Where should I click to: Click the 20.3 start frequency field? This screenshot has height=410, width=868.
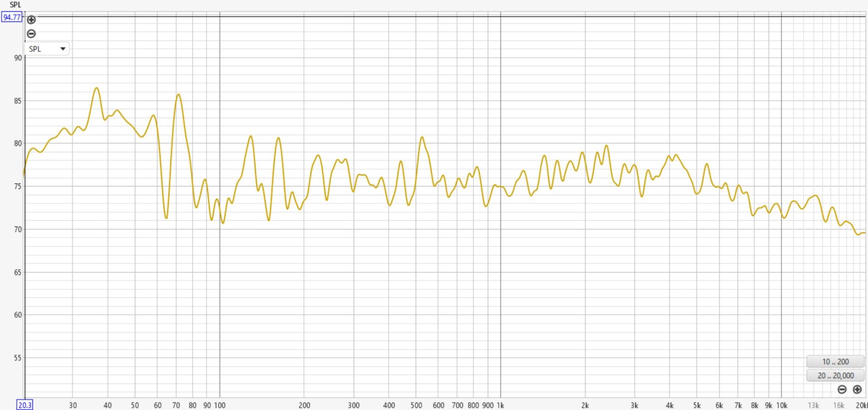click(24, 405)
